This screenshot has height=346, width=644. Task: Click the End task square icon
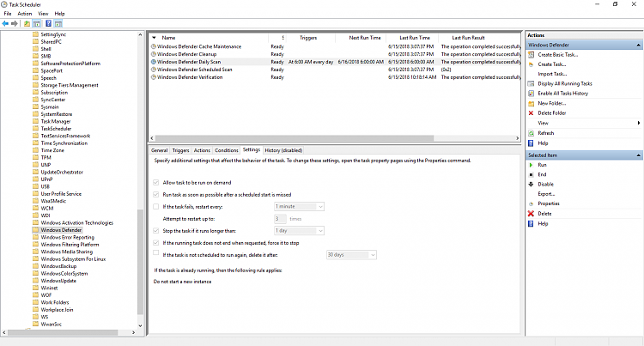pyautogui.click(x=531, y=174)
